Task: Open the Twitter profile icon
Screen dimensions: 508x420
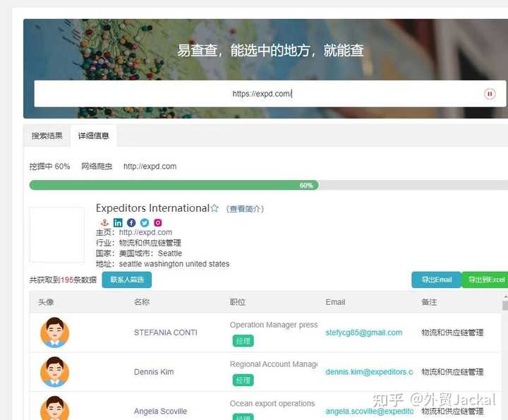Action: pos(145,222)
